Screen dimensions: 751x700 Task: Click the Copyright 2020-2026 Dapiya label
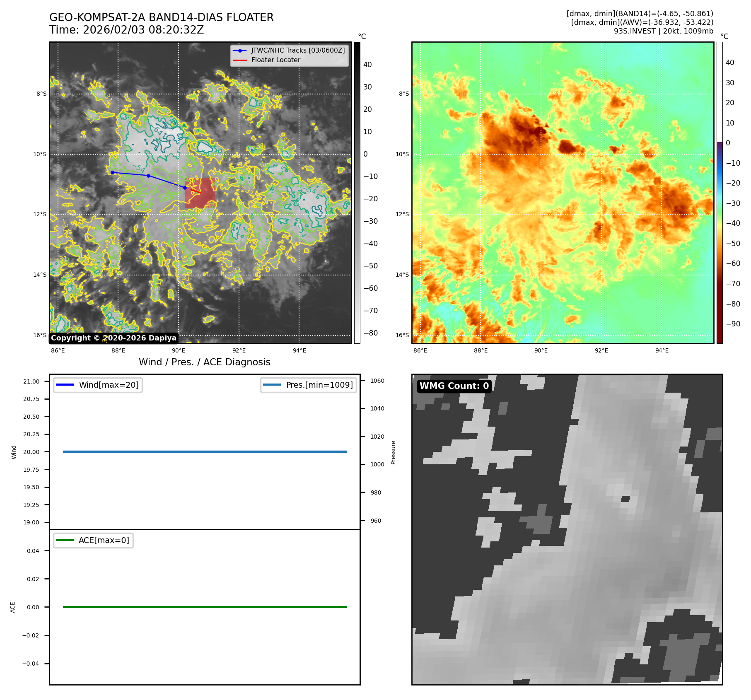click(x=113, y=338)
